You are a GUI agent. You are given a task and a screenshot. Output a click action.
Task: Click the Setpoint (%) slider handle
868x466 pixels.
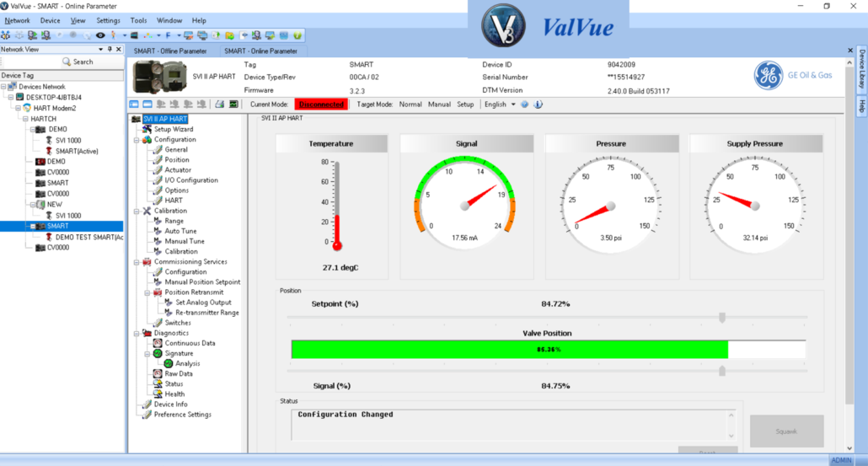click(x=722, y=318)
